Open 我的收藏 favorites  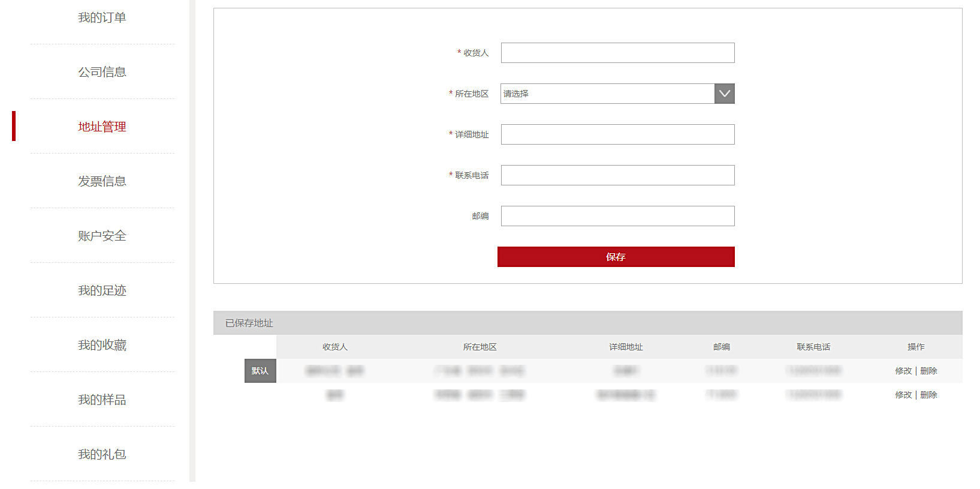coord(102,345)
